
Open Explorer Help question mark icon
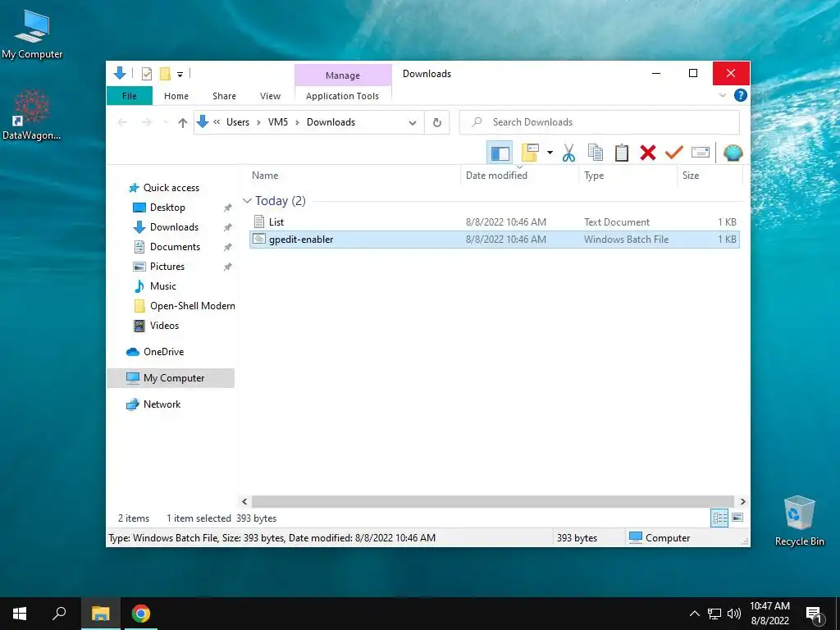coord(741,95)
